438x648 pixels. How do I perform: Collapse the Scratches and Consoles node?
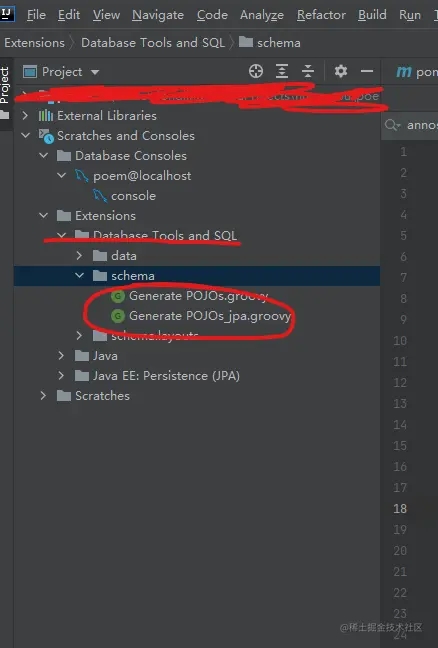26,136
